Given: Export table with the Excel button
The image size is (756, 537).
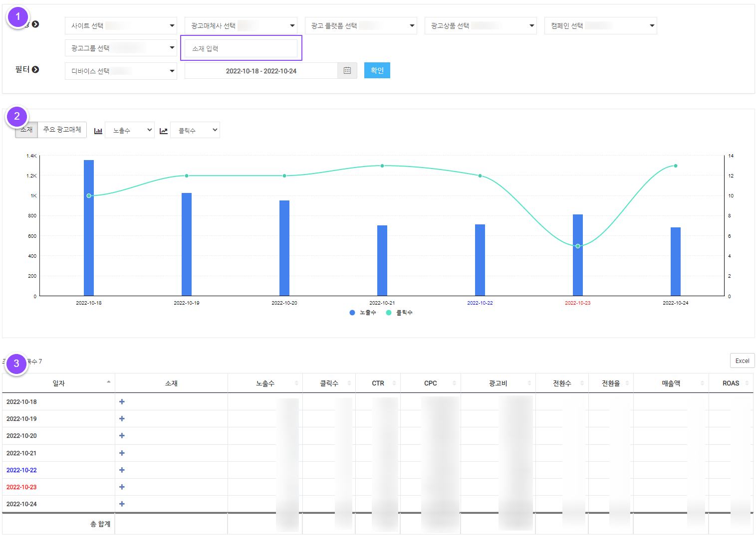Looking at the screenshot, I should point(742,361).
